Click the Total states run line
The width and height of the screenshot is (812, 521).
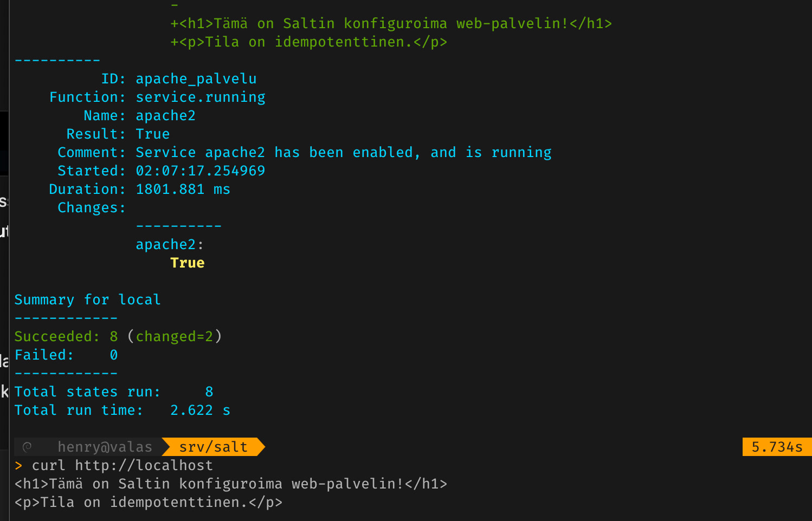[113, 392]
